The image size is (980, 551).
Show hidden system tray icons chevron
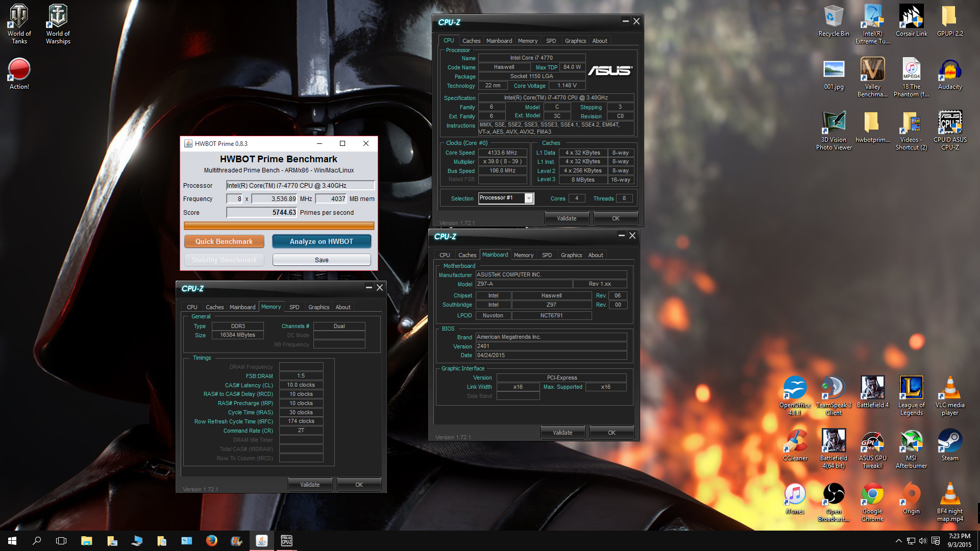point(898,541)
